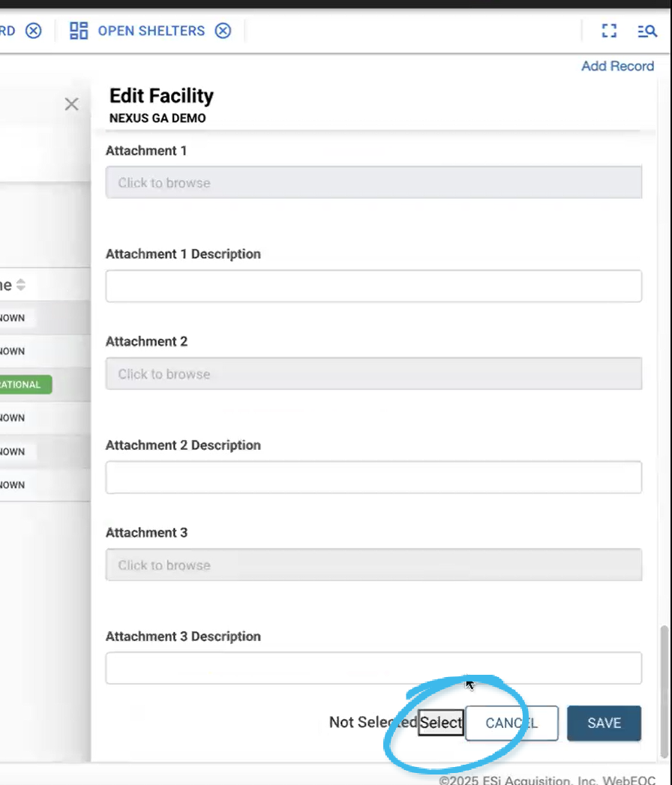Screen dimensions: 672x785
Task: Cancel editing the facility
Action: tap(511, 723)
